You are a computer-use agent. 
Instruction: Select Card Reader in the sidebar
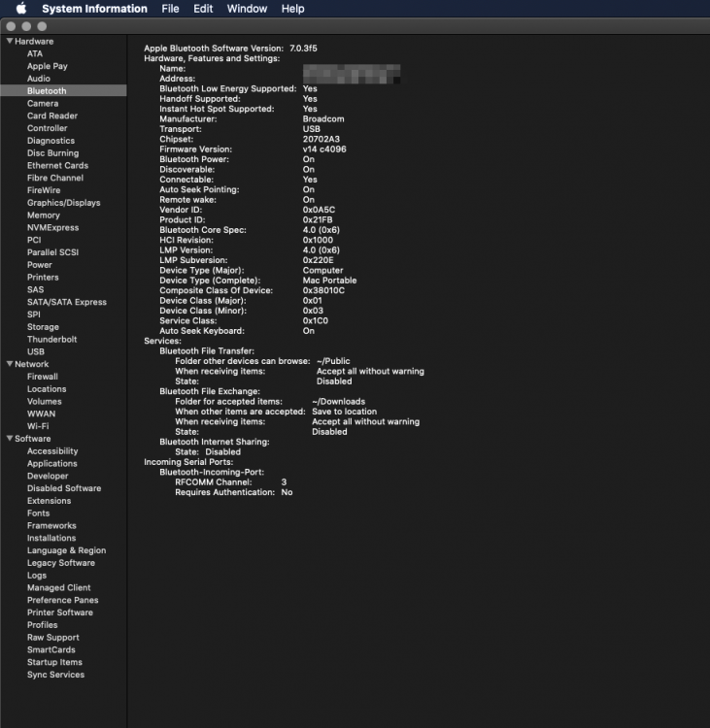(x=52, y=116)
